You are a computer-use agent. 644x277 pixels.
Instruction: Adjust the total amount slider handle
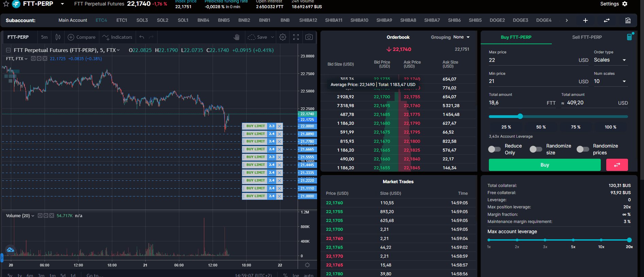(520, 116)
